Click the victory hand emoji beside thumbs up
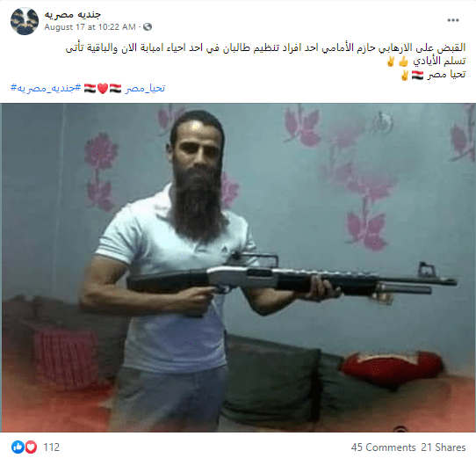 click(x=391, y=62)
